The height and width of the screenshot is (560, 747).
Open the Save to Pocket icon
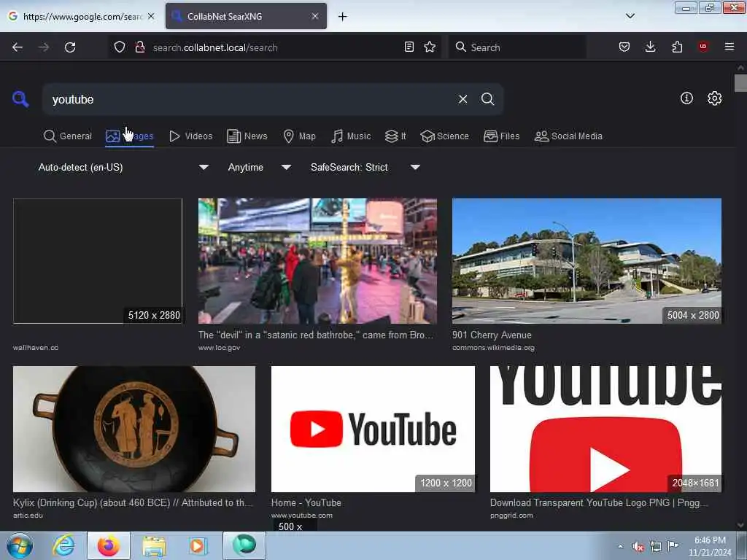pyautogui.click(x=624, y=47)
